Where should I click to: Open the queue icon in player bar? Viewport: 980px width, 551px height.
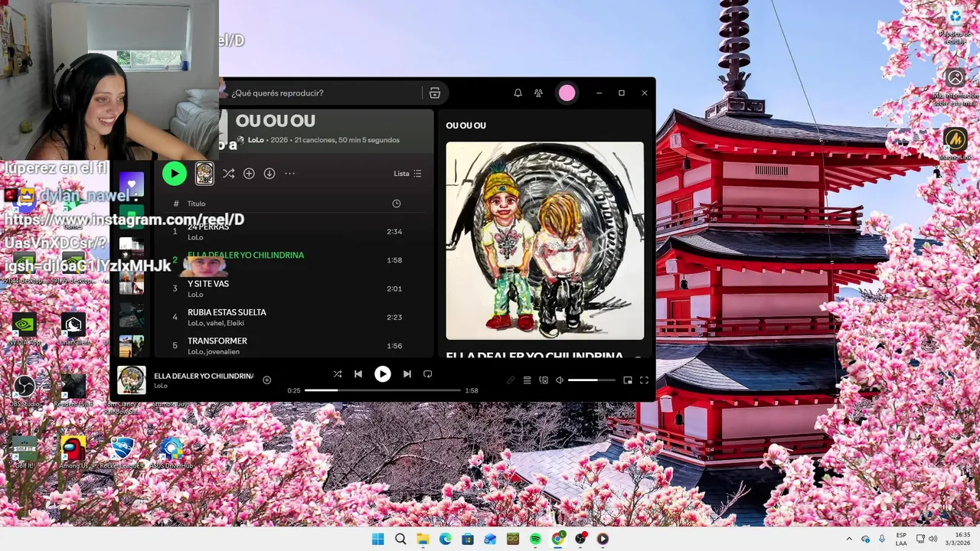point(527,380)
